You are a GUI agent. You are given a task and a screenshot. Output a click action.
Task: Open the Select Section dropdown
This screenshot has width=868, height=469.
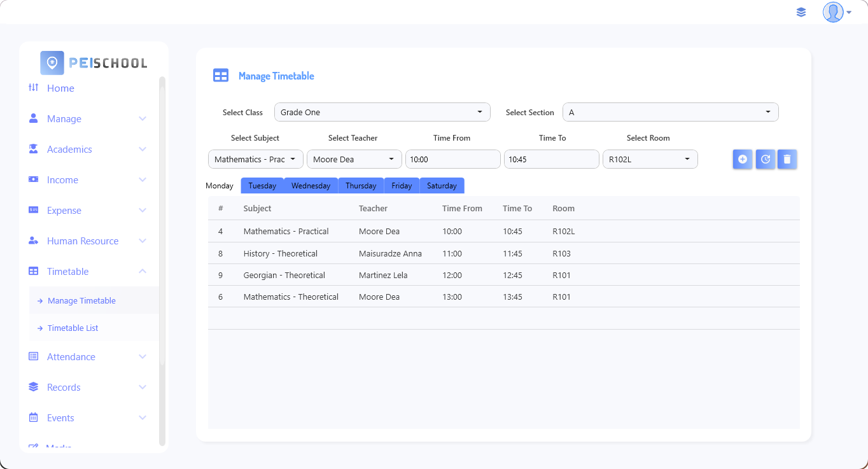point(670,112)
